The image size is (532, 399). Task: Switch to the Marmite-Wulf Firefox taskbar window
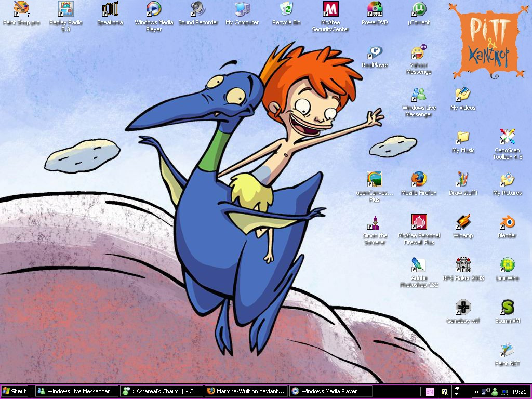point(246,391)
